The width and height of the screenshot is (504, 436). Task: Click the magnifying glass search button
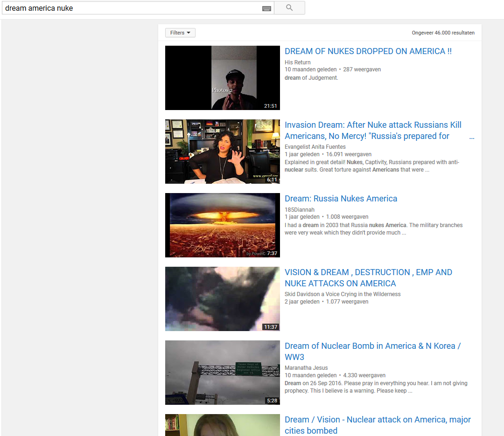point(289,8)
